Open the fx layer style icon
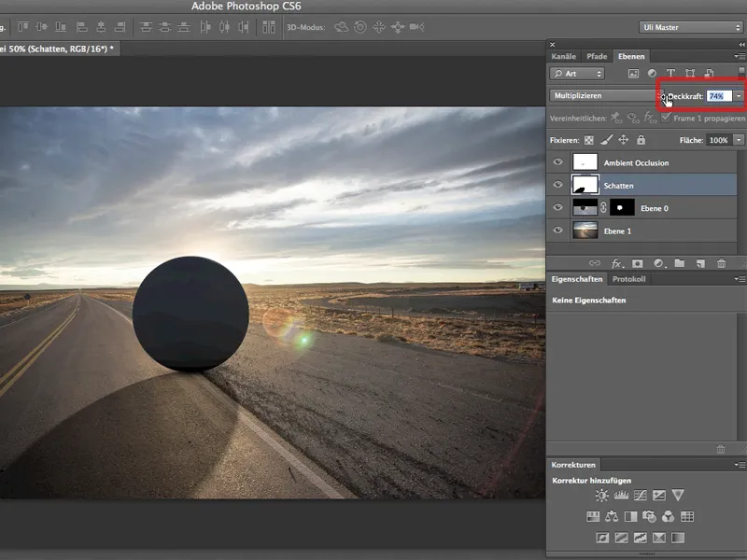Viewport: 747px width, 560px height. click(617, 263)
